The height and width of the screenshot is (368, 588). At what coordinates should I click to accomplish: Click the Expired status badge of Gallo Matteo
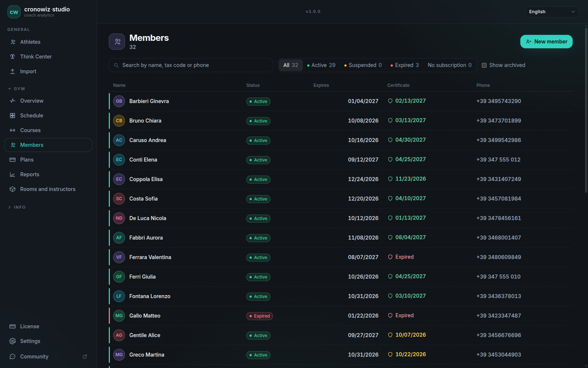(259, 316)
